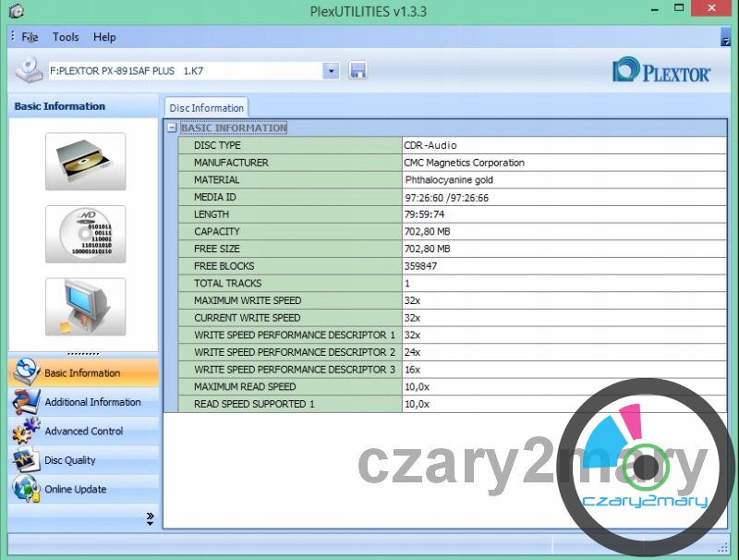The width and height of the screenshot is (739, 560).
Task: Click the computer system icon in the sidebar
Action: (85, 307)
